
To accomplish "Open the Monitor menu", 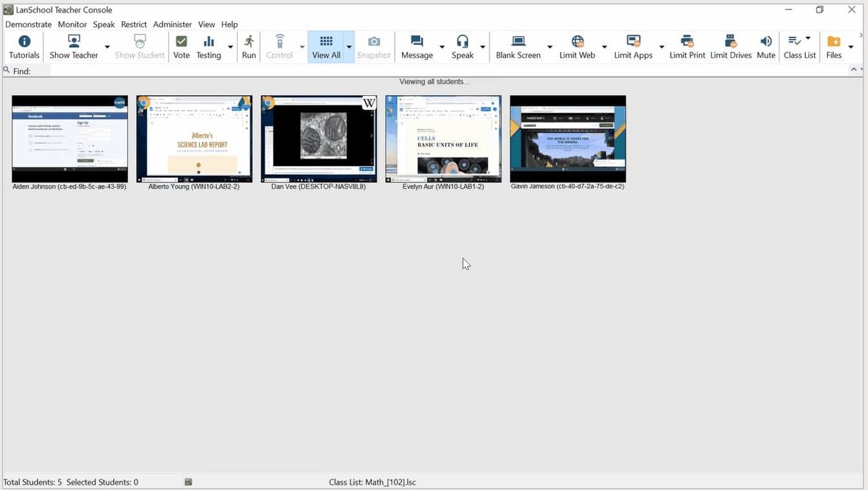I will click(x=72, y=25).
